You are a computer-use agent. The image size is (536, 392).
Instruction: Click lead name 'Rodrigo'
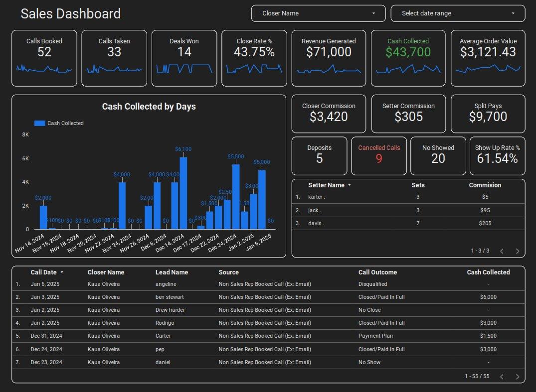coord(165,323)
